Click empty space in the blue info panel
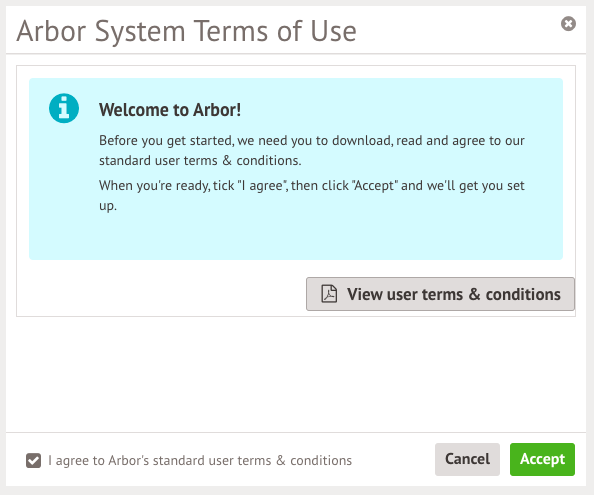The height and width of the screenshot is (495, 594). tap(295, 237)
